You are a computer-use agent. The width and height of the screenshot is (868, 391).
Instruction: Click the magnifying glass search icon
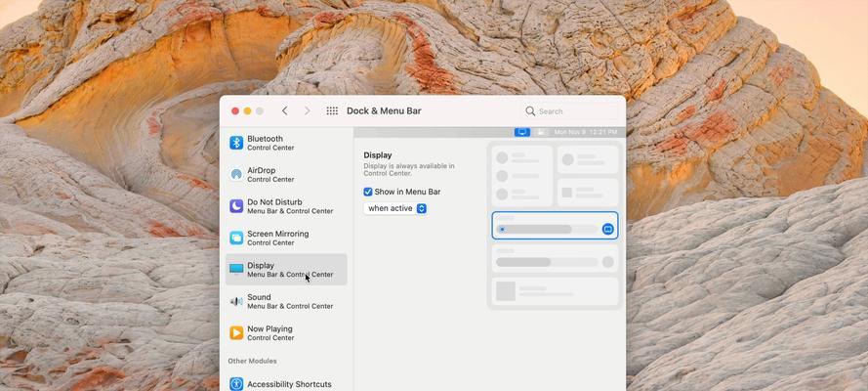(x=530, y=111)
